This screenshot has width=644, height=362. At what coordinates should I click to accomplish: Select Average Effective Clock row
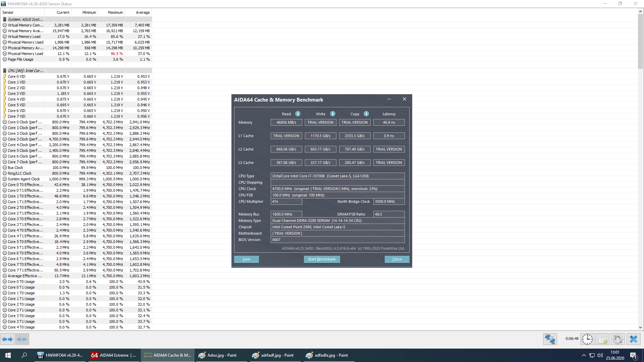(x=76, y=276)
